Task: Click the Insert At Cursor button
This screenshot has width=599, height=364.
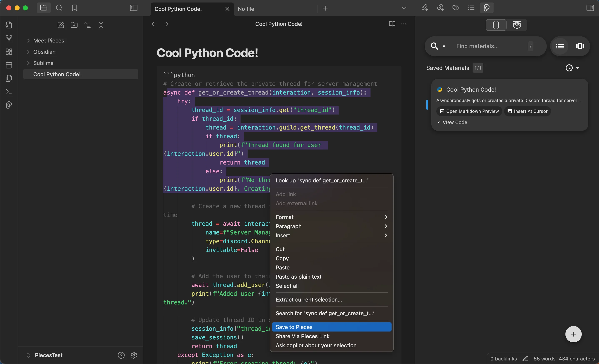Action: pos(528,111)
